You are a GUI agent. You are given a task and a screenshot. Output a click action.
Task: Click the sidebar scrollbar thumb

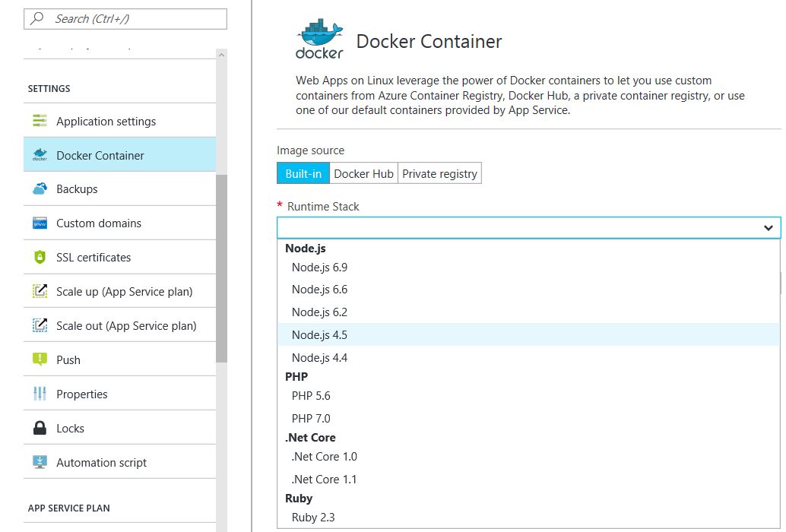pyautogui.click(x=221, y=268)
